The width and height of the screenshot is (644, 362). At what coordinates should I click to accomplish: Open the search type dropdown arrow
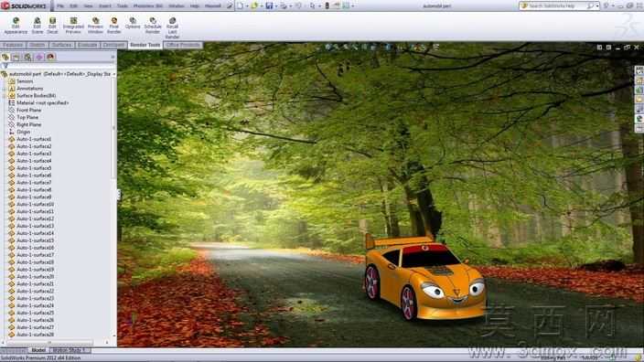(x=597, y=5)
